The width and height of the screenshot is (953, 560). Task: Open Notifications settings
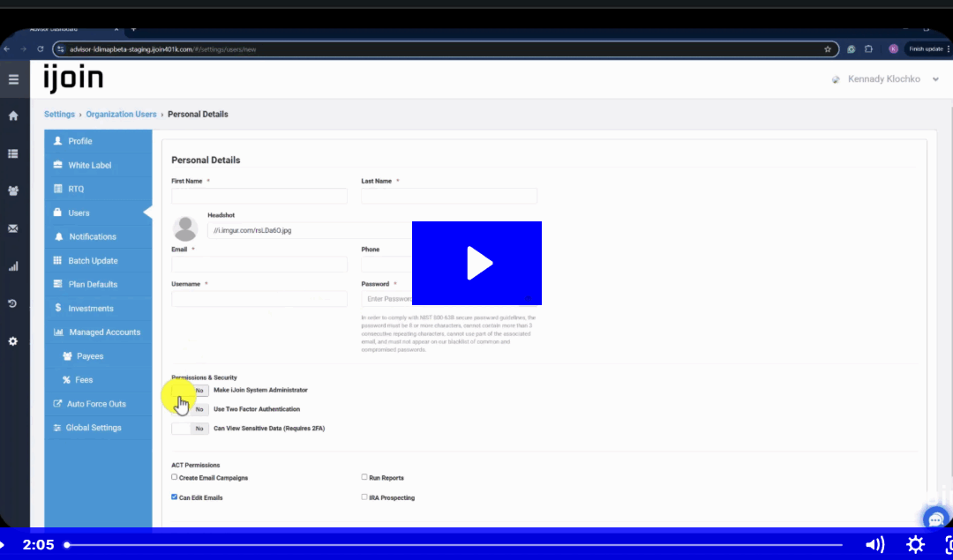click(99, 237)
